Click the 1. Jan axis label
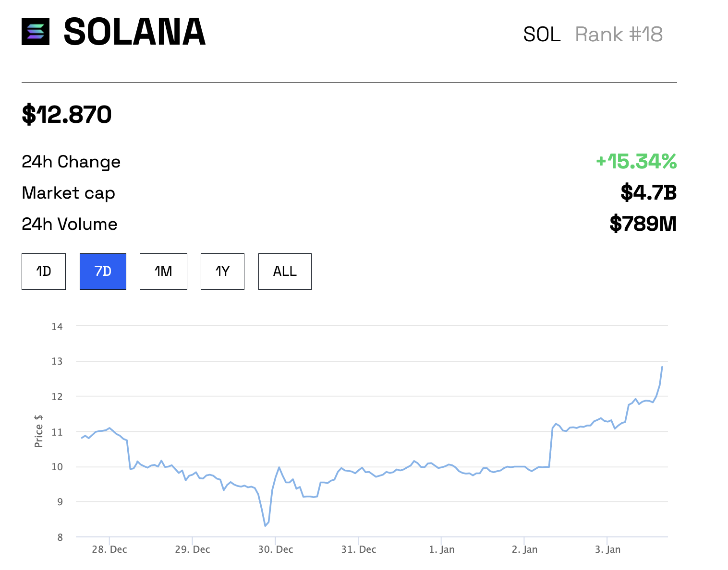The width and height of the screenshot is (728, 570). pos(441,549)
